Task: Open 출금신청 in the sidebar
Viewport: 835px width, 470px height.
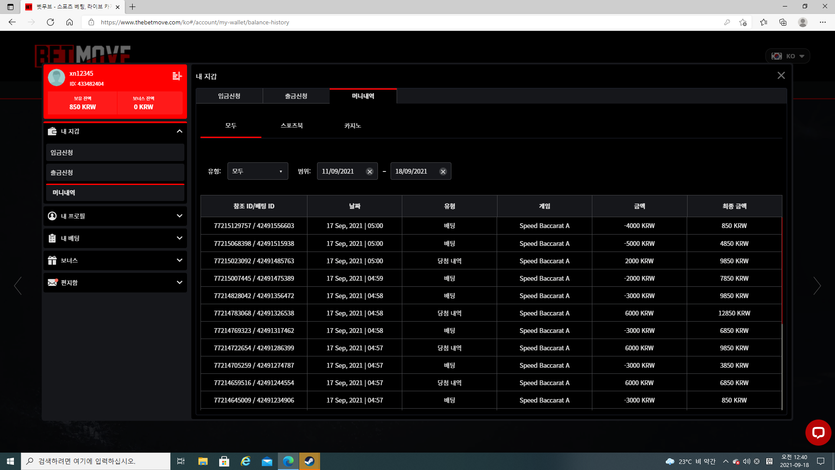Action: tap(115, 173)
